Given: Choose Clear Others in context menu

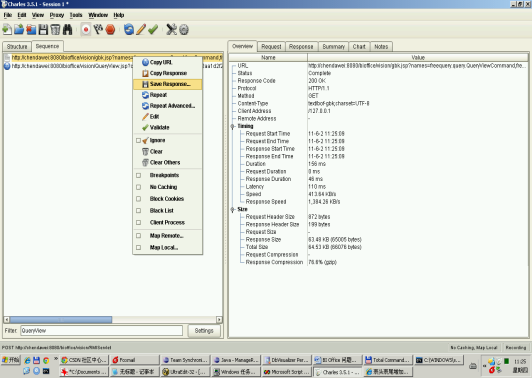Looking at the screenshot, I should pyautogui.click(x=168, y=163).
